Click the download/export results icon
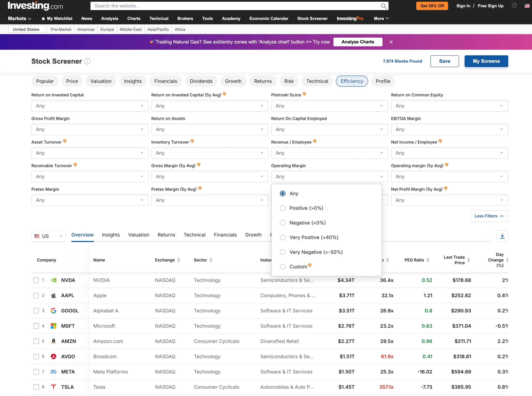 point(502,236)
